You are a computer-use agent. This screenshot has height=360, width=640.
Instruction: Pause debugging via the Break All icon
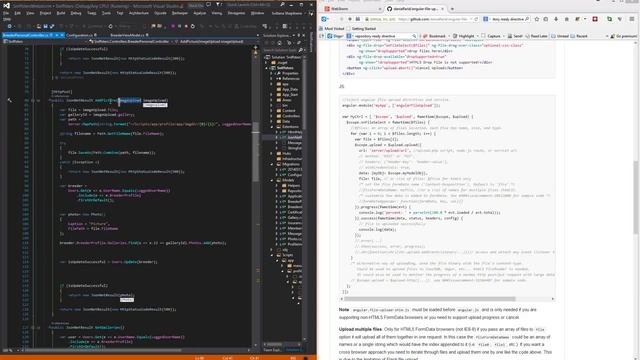(x=179, y=26)
